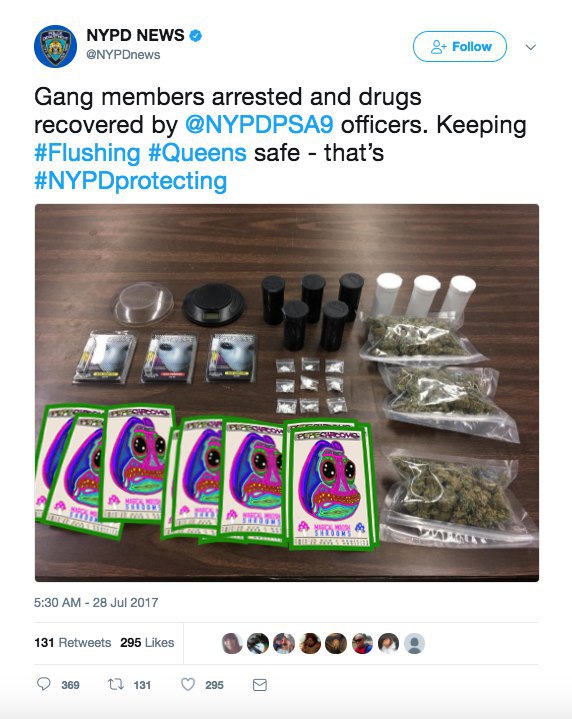572x719 pixels.
Task: View the list of 295 Likes
Action: coord(147,642)
